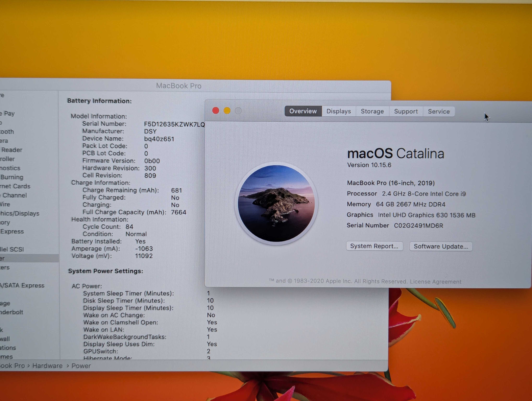Select Thunderbolt in the sidebar
Viewport: 532px width, 401px height.
(12, 312)
